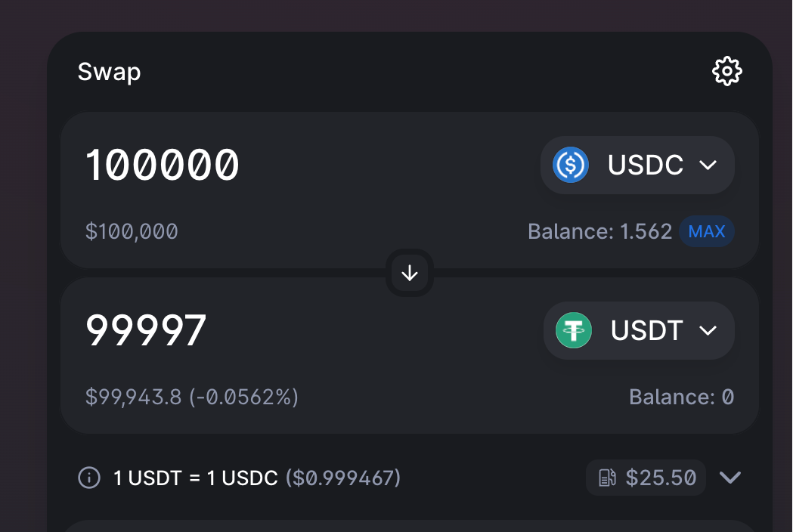The image size is (793, 532).
Task: Click the gas pump fee icon
Action: pyautogui.click(x=607, y=478)
